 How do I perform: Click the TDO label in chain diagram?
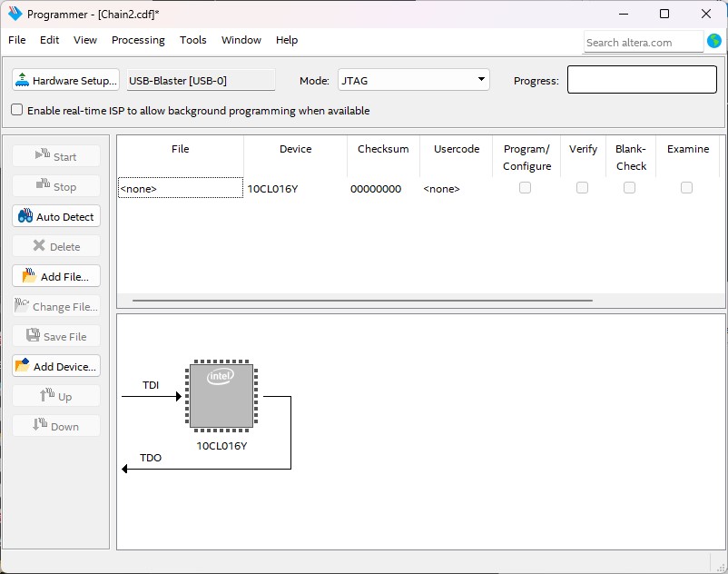[151, 458]
